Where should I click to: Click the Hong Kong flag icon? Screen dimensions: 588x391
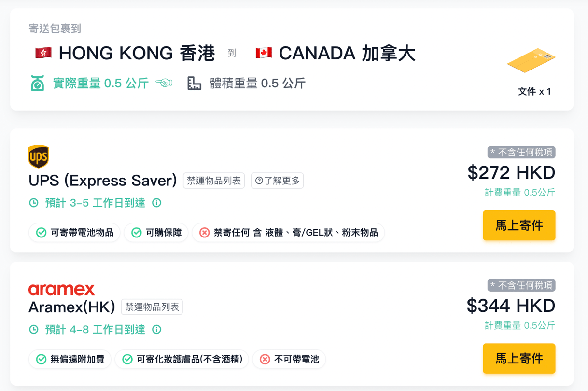coord(43,53)
